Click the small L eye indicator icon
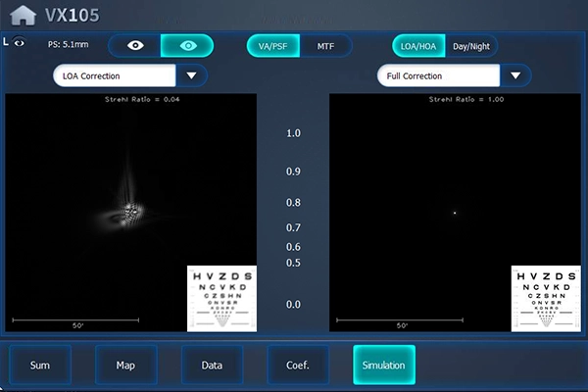This screenshot has width=588, height=392. point(15,42)
